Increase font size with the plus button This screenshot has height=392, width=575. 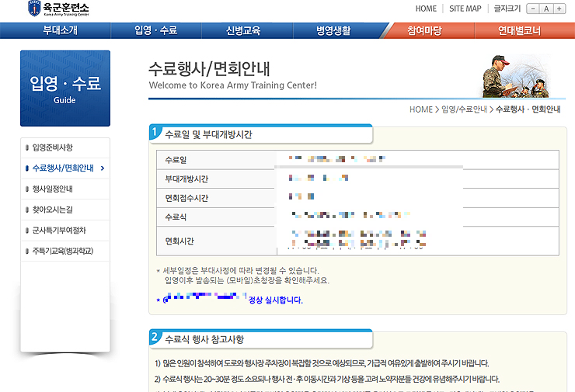(x=559, y=9)
